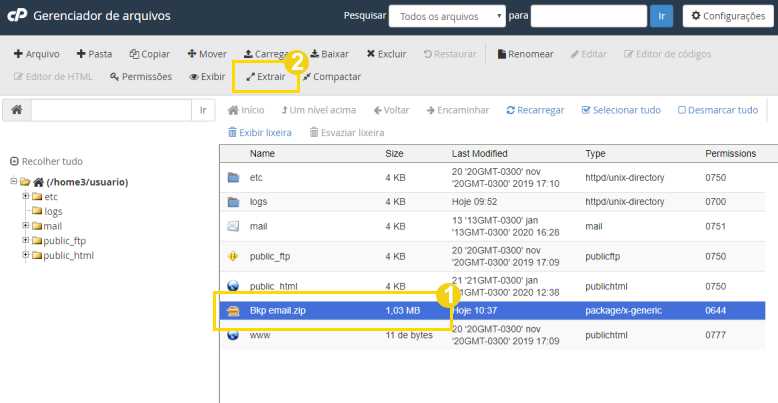Select the public_ftp row name
The width and height of the screenshot is (778, 403).
(x=270, y=257)
